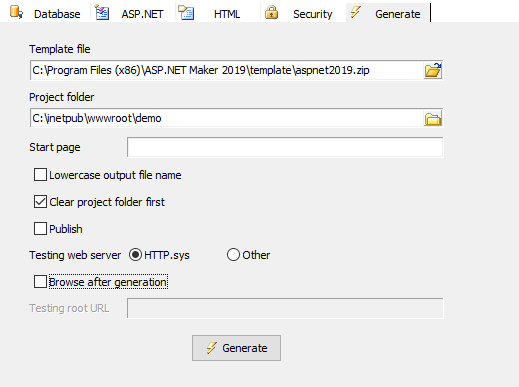Enable the Publish checkbox
Image resolution: width=519 pixels, height=387 pixels.
pyautogui.click(x=40, y=229)
